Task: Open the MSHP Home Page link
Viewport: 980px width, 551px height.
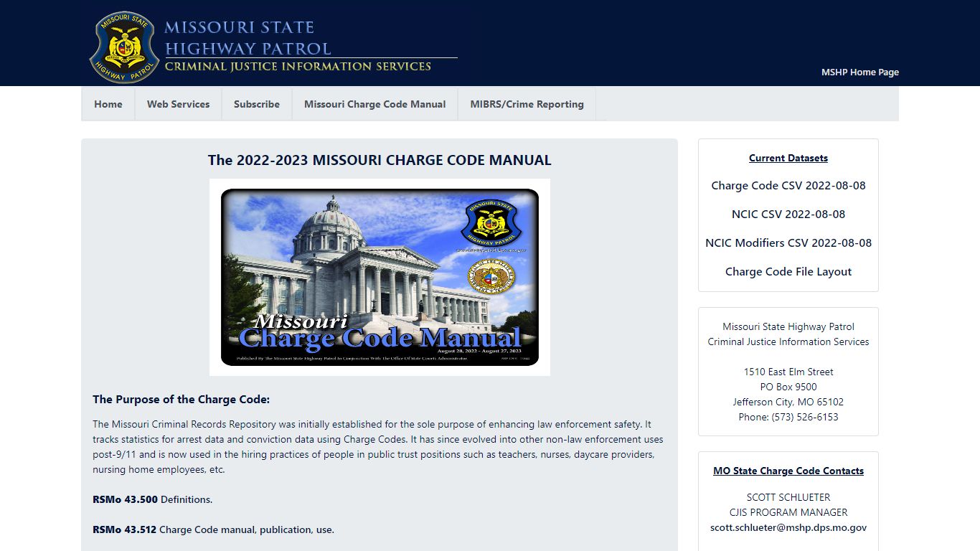Action: pos(859,72)
